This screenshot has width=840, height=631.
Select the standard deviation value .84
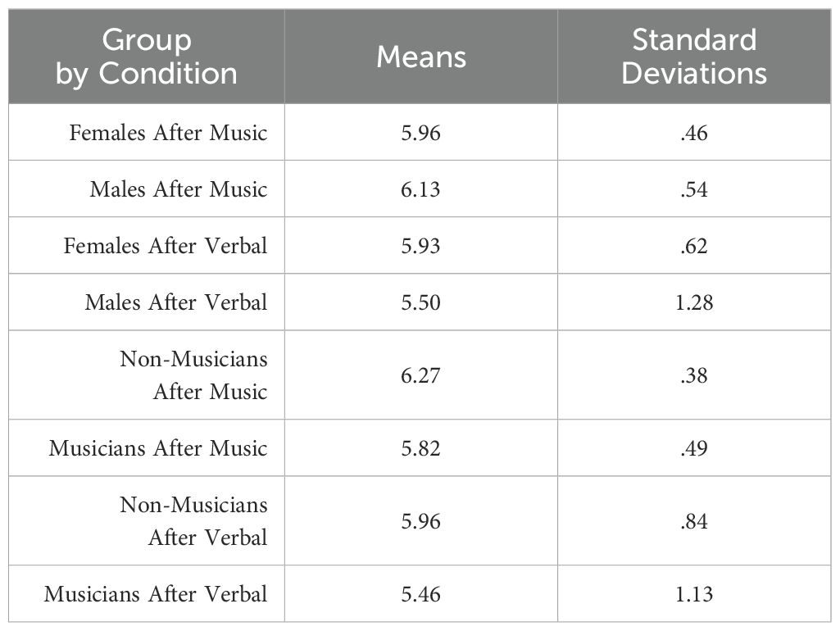[x=694, y=521]
